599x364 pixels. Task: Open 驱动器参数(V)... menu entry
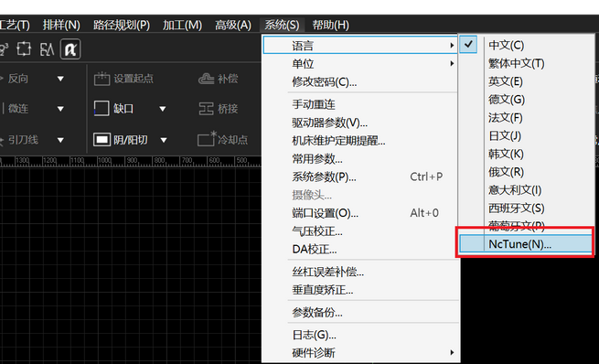360,123
